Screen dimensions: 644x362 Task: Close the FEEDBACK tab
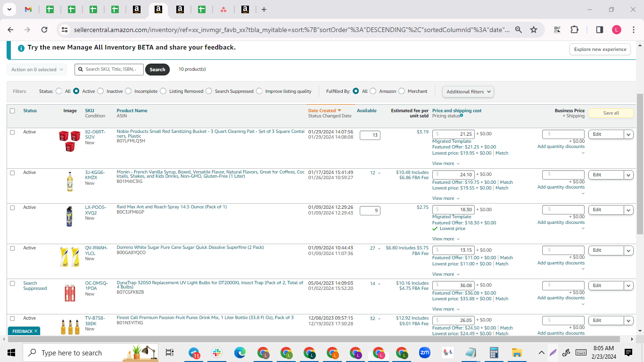pos(36,331)
